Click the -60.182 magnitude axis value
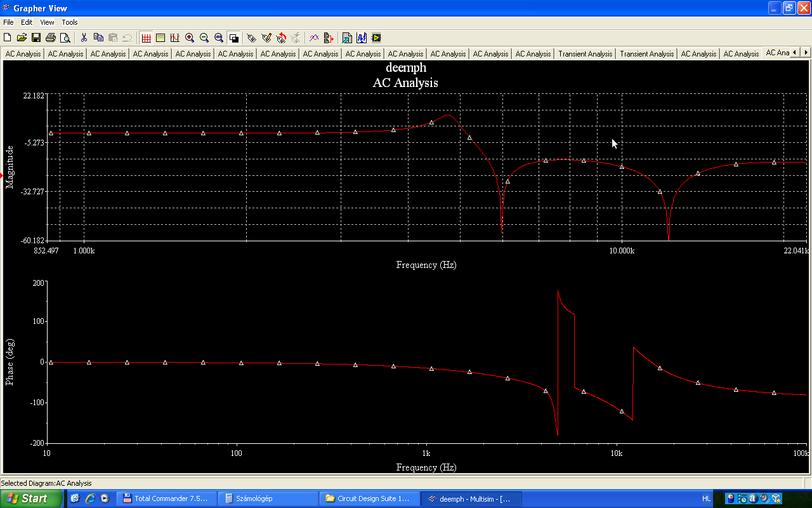Screen dimensions: 812x508 pos(34,240)
